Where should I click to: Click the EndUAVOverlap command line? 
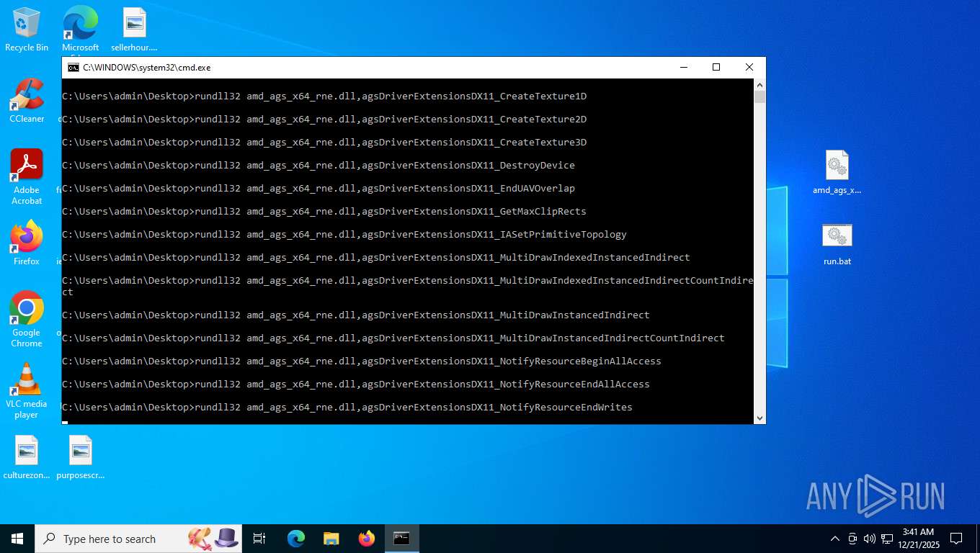[318, 189]
